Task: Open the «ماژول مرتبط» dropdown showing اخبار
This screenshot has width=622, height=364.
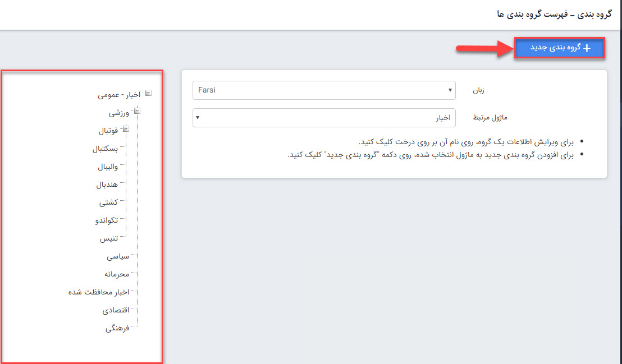Action: pyautogui.click(x=323, y=118)
